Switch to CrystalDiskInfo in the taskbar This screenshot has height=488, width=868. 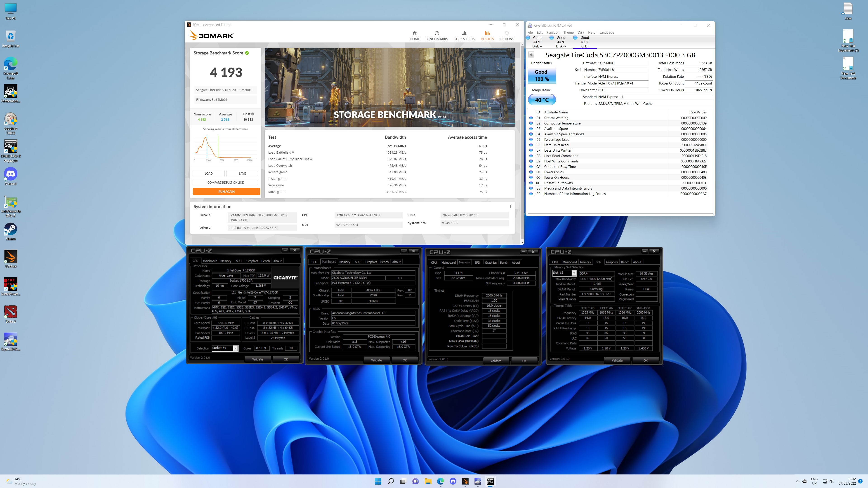(x=478, y=481)
